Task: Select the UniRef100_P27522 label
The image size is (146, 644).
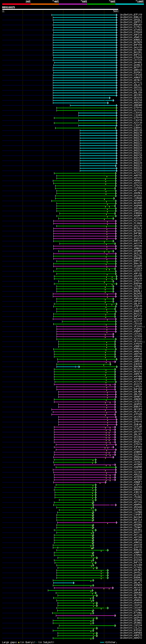Action: coord(131,429)
